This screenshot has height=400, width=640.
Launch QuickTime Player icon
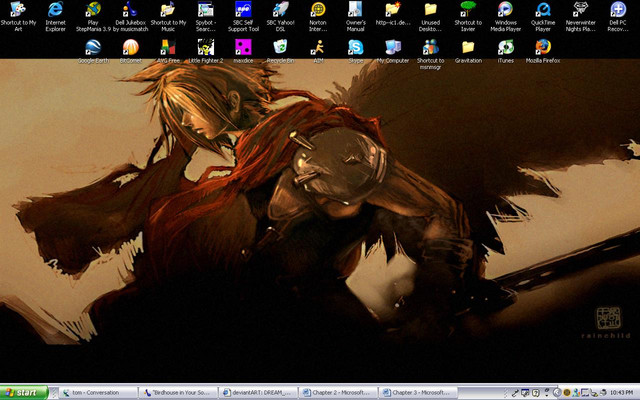(543, 16)
